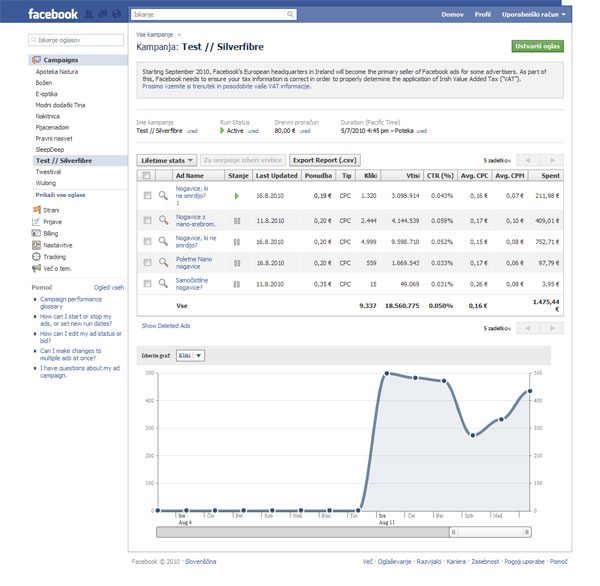Preview 'Samočistilne nogavice?' magnifier icon
Viewport: 600px width, 586px height.
pos(163,283)
